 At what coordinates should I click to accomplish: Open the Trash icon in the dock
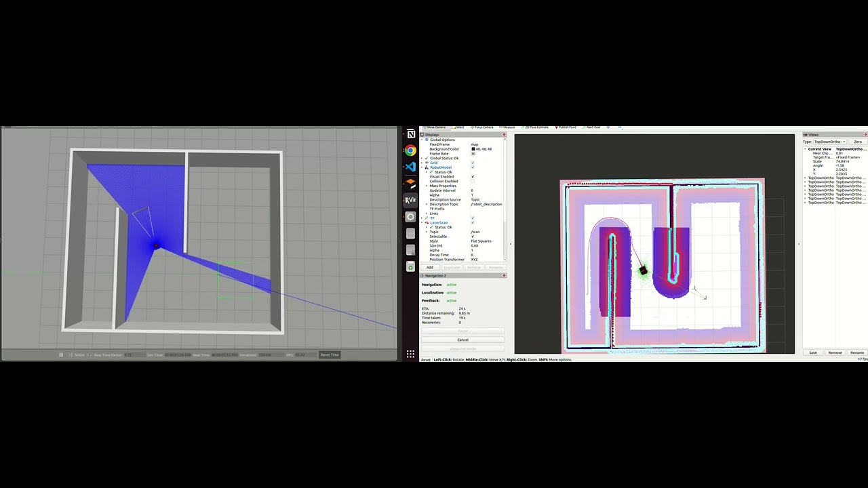click(410, 267)
